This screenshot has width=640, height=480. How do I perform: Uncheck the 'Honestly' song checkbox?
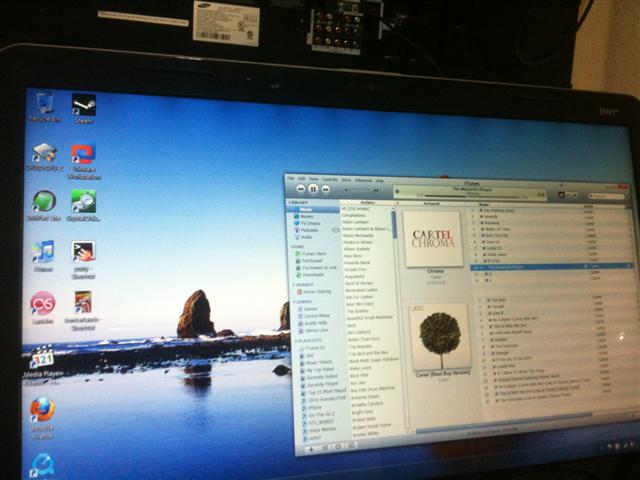tap(481, 217)
